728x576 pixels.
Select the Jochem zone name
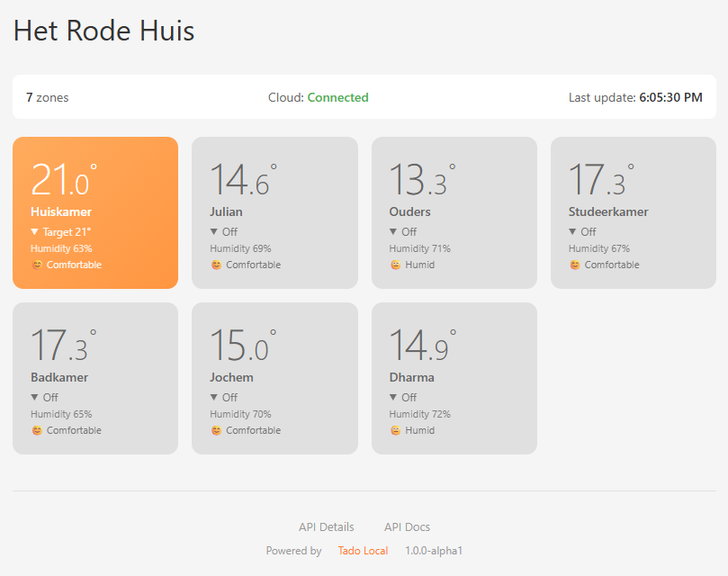coord(231,377)
